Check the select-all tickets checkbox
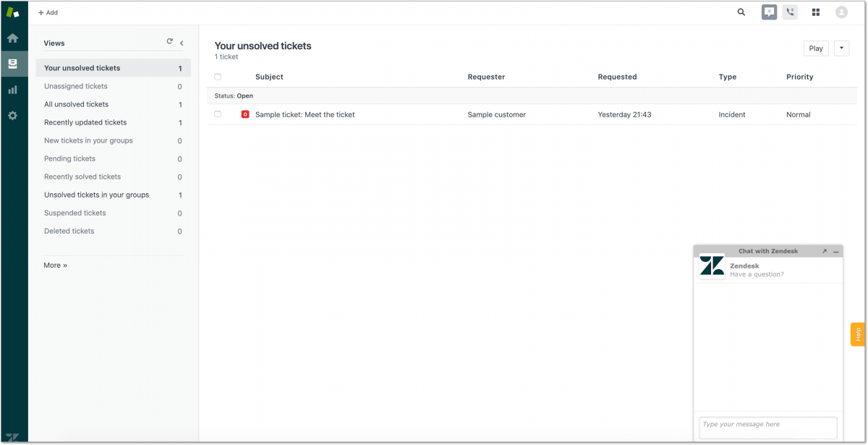Screen dimensions: 868x445 218,77
